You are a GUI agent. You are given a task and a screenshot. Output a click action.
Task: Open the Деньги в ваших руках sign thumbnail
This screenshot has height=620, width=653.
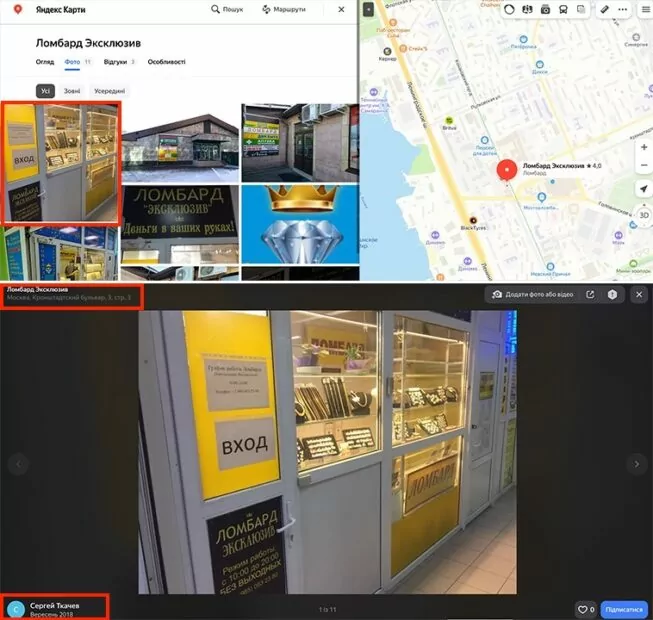pos(180,224)
